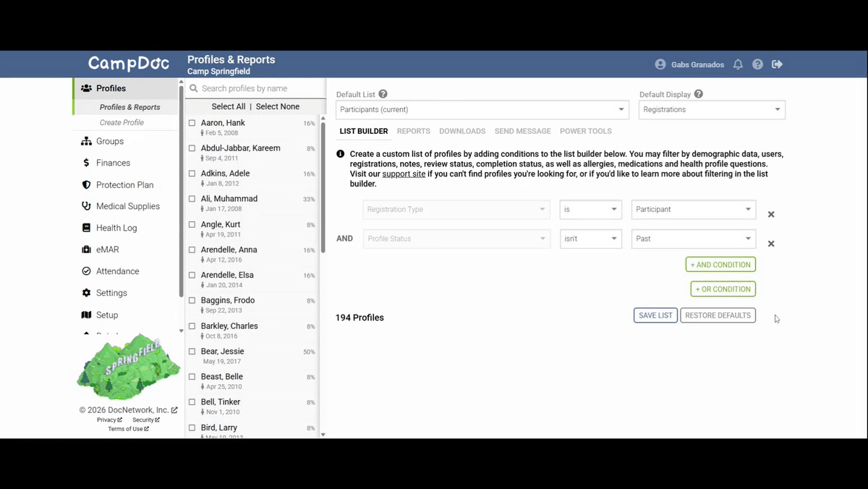Check the box for Arendelle, Elsa
The image size is (868, 489).
(192, 276)
